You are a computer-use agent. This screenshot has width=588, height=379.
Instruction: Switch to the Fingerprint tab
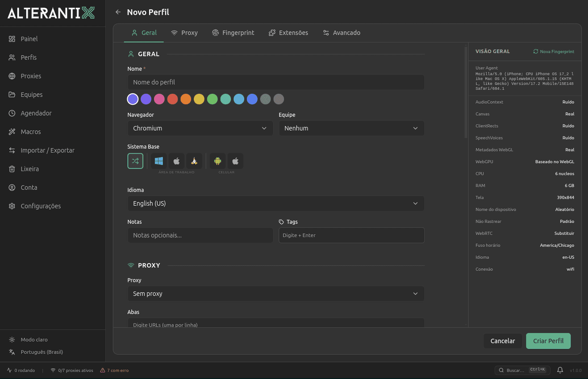point(233,33)
